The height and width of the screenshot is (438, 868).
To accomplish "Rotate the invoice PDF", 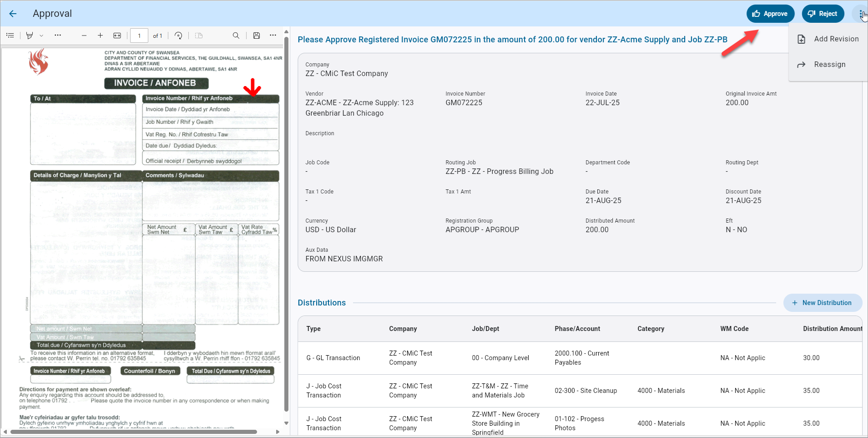I will 178,36.
